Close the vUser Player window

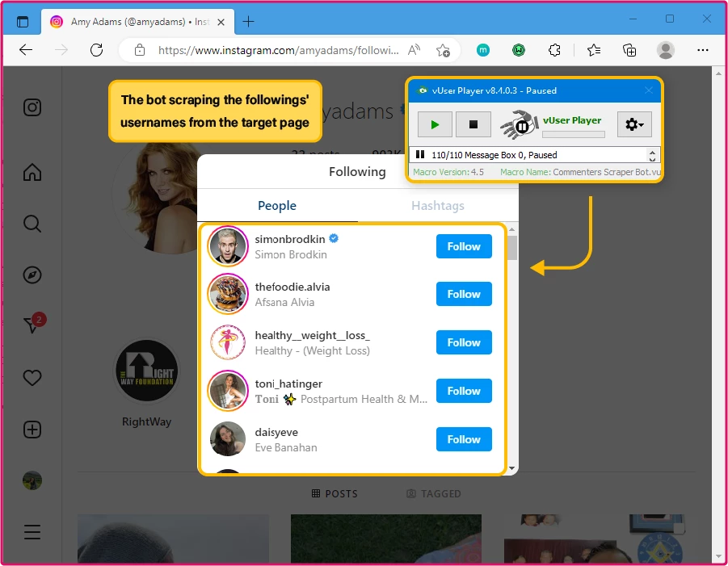pos(649,90)
